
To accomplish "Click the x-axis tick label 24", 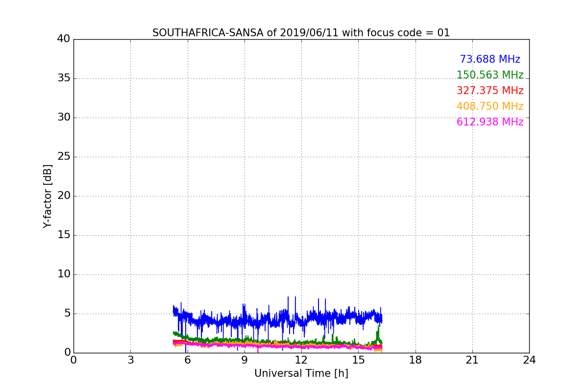I will [x=529, y=360].
